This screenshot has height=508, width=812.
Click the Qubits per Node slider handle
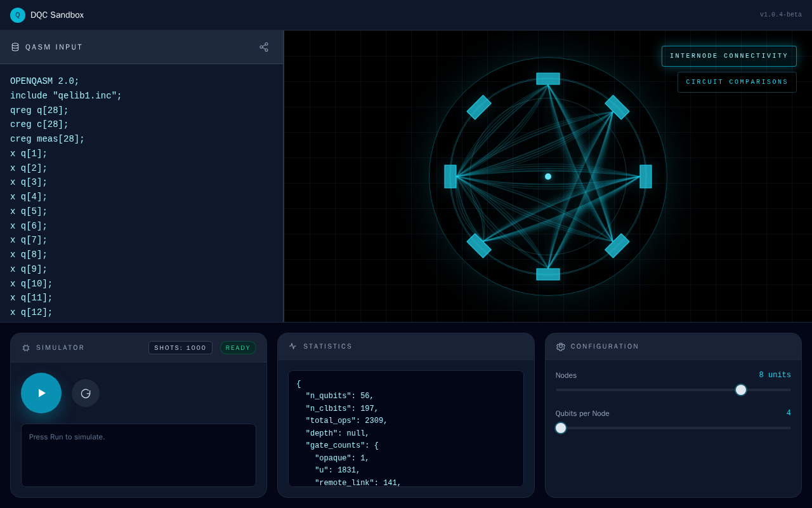[x=561, y=428]
